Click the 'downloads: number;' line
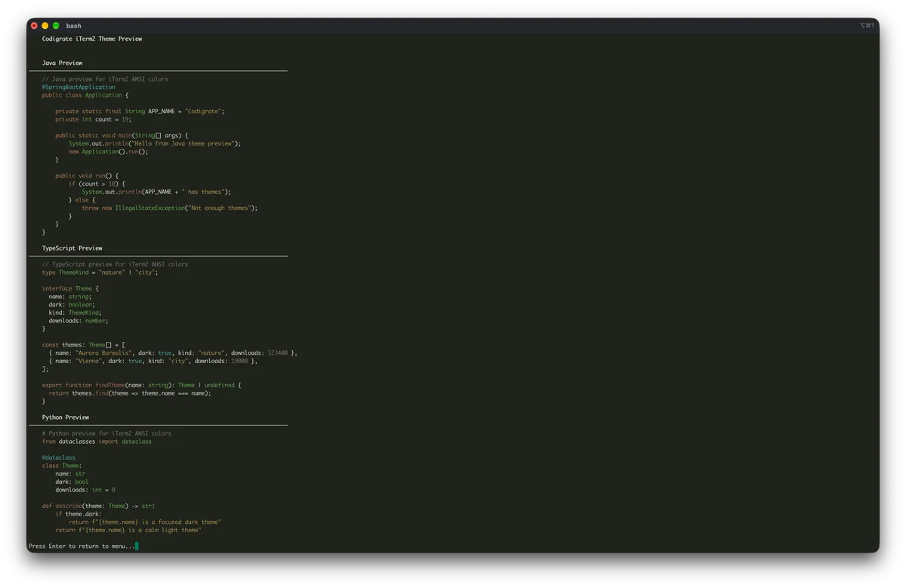 coord(79,321)
